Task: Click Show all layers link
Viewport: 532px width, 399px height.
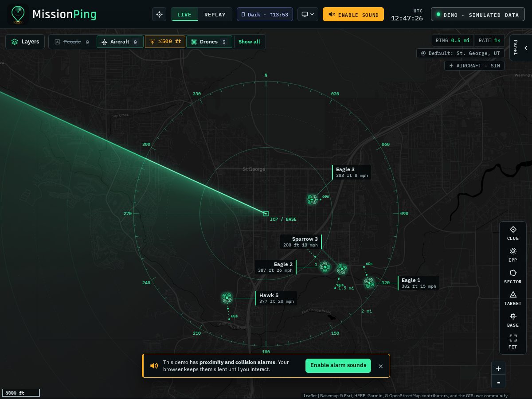Action: tap(249, 42)
